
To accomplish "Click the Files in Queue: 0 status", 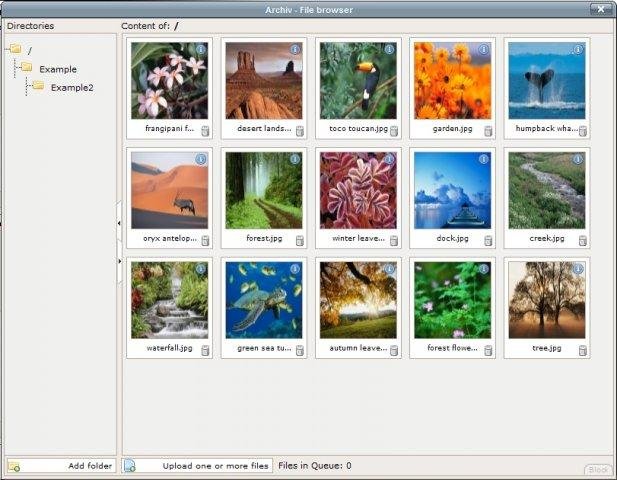I will (315, 466).
